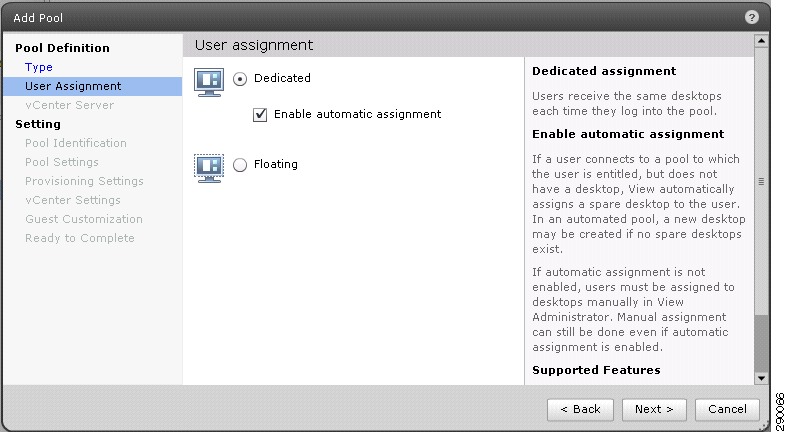Go to the Type step
785x432 pixels.
click(39, 67)
